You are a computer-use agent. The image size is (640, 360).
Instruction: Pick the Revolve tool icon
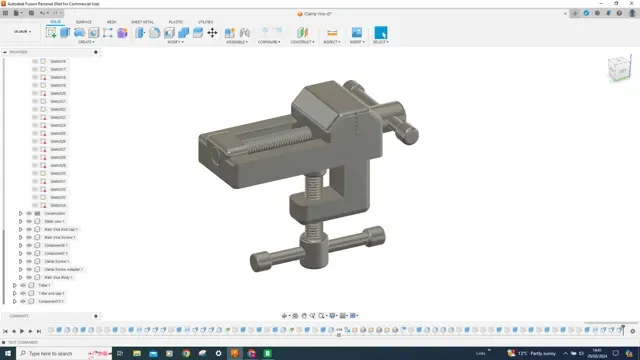tap(79, 33)
